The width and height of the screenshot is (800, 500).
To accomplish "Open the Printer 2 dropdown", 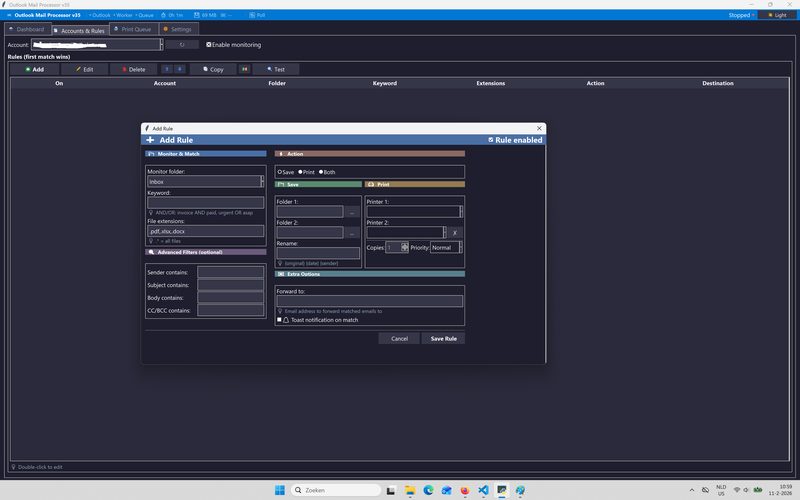I will 406,233.
